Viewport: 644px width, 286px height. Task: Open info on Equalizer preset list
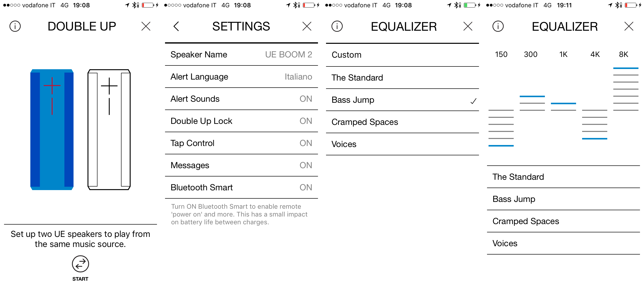click(x=337, y=26)
